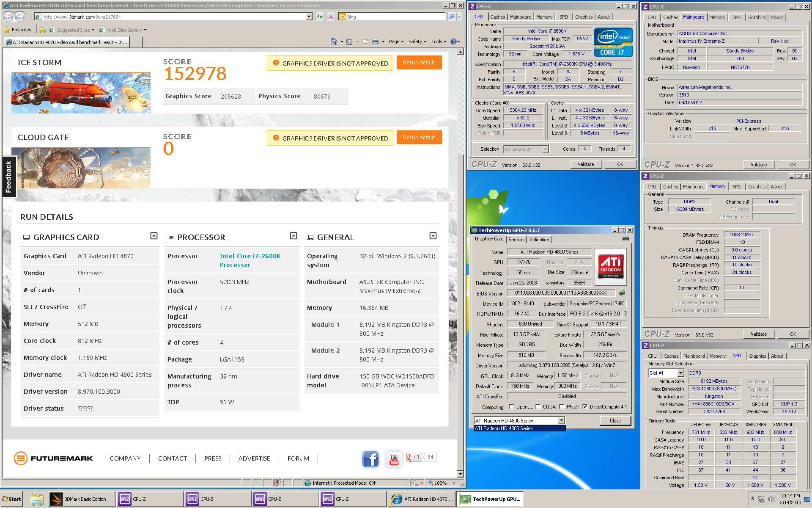This screenshot has height=508, width=812.
Task: Open Ice Storm Result details
Action: point(419,63)
